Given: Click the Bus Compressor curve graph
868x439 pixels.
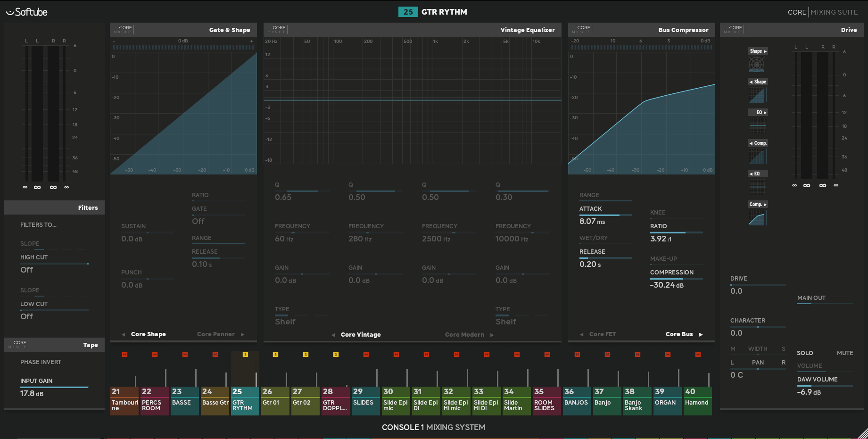Looking at the screenshot, I should (642, 113).
